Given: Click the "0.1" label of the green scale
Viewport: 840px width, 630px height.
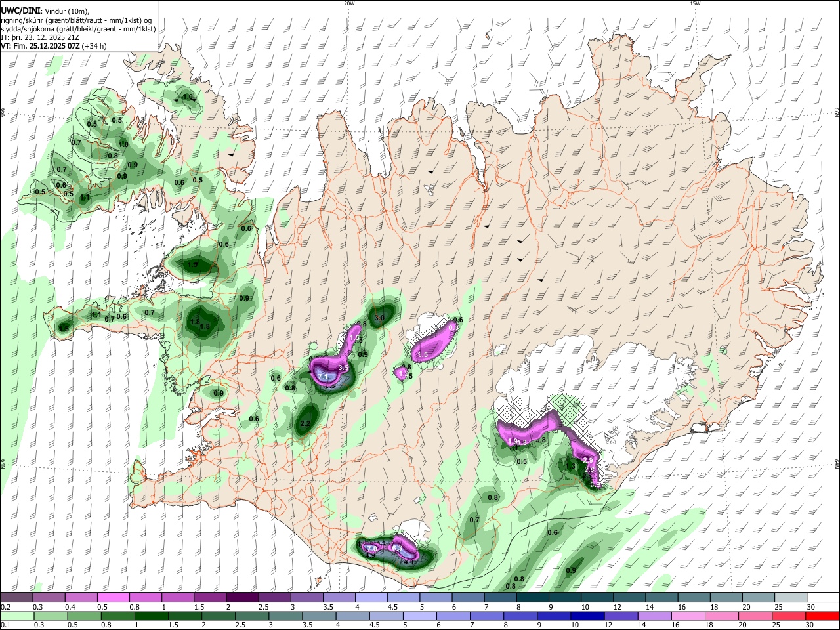Looking at the screenshot, I should pyautogui.click(x=5, y=625).
